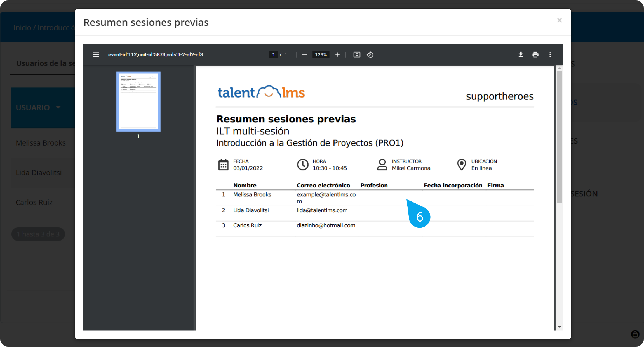
Task: Click Mikel Carmona instructor name
Action: tap(411, 168)
